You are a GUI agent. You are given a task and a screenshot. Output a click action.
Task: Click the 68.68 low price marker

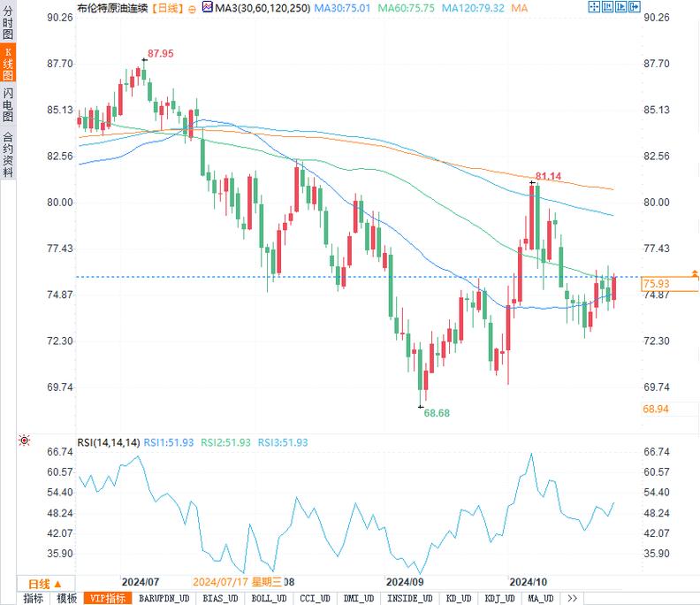(x=437, y=412)
